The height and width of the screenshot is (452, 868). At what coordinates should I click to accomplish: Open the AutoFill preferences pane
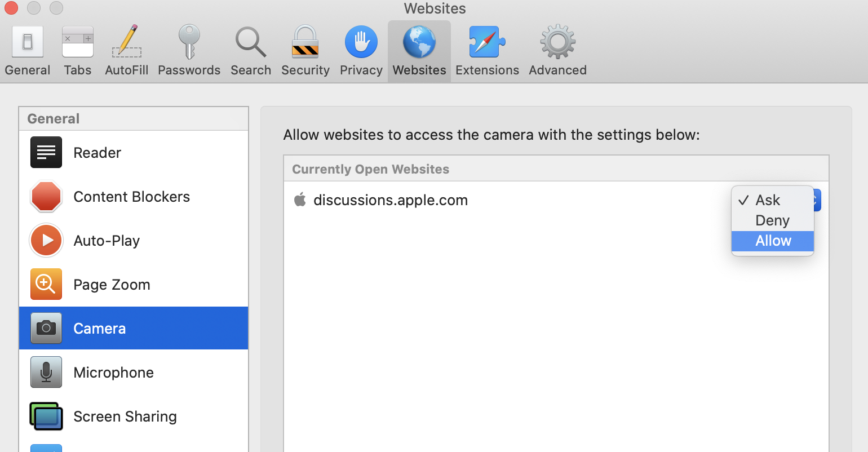pos(127,52)
